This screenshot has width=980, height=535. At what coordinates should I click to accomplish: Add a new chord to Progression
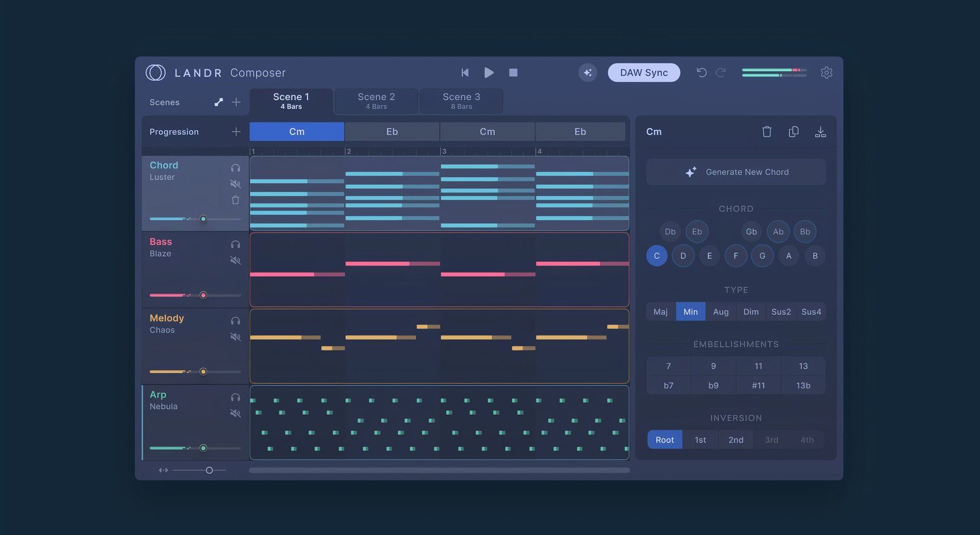(x=236, y=132)
